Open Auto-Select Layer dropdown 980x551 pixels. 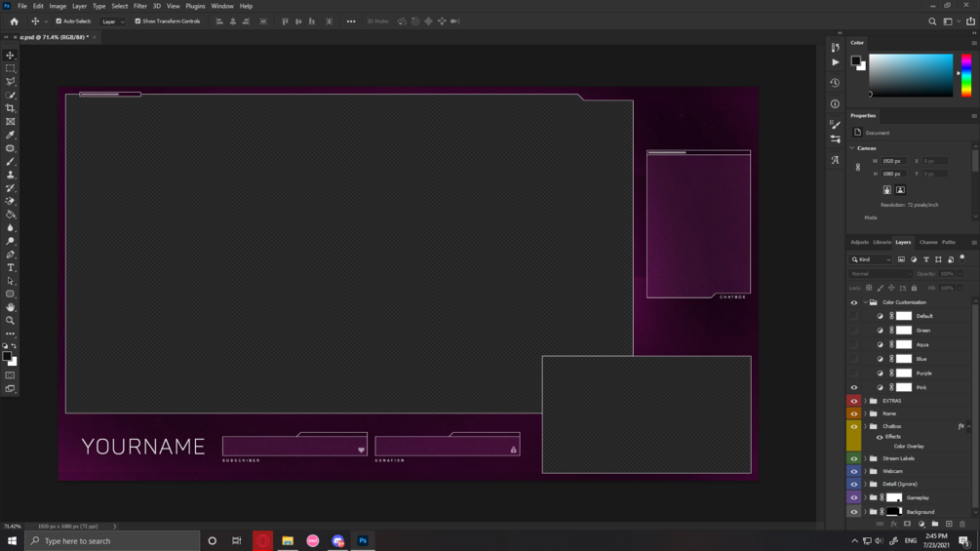(112, 21)
